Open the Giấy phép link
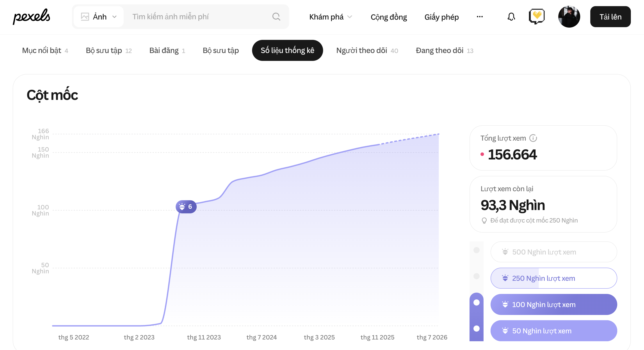Screen dimensions: 644x350 (x=441, y=17)
